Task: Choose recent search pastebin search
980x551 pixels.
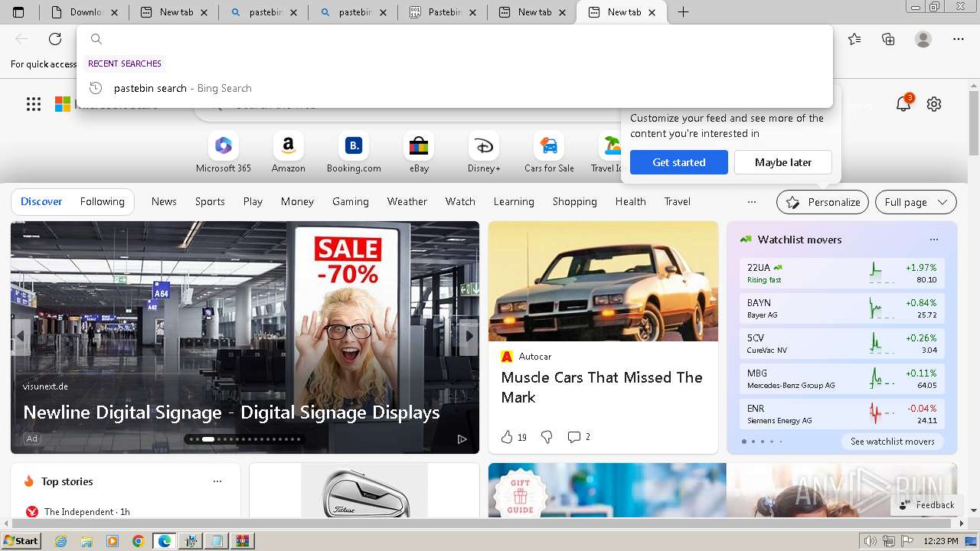Action: [455, 88]
